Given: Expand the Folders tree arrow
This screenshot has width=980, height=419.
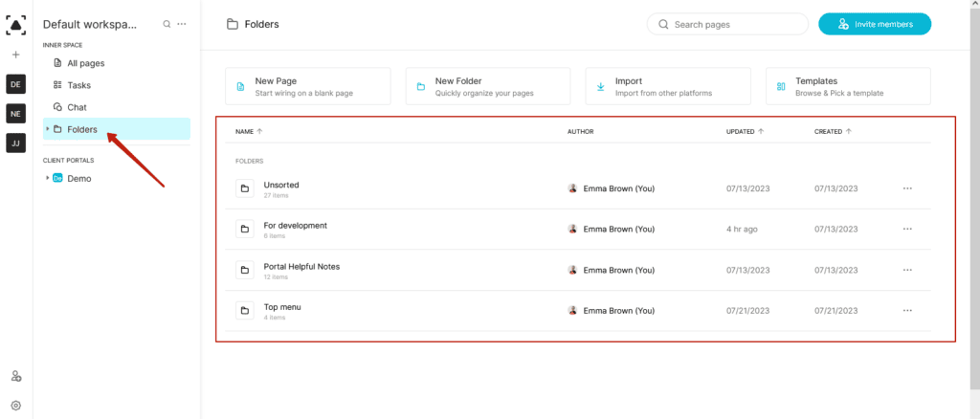Looking at the screenshot, I should (x=48, y=128).
